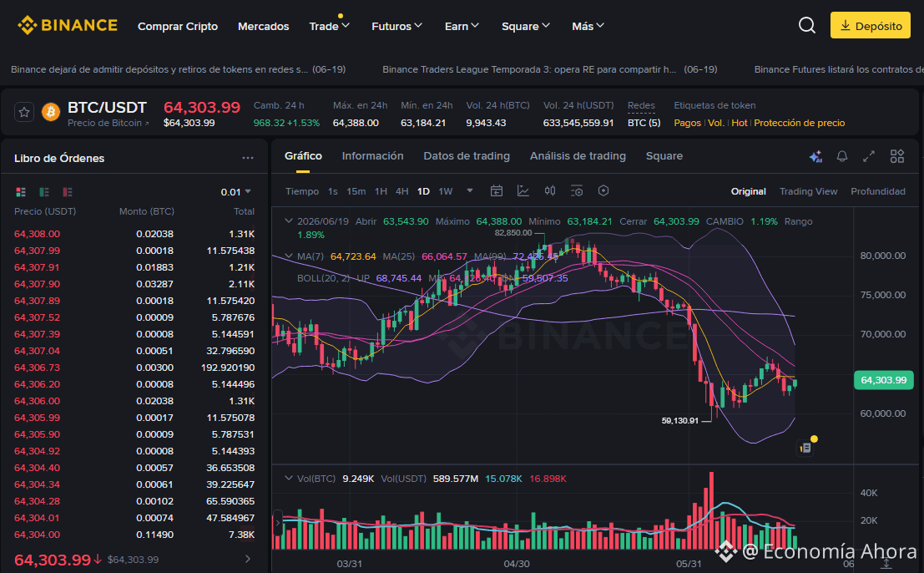Image resolution: width=924 pixels, height=573 pixels.
Task: Switch chart to Profundidad depth view
Action: [x=877, y=191]
